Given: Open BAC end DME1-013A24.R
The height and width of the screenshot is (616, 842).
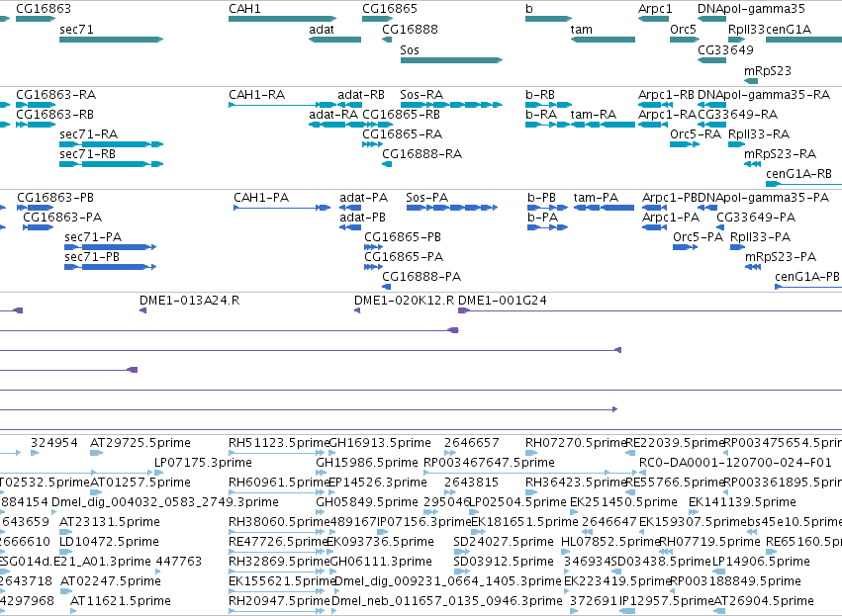Looking at the screenshot, I should pos(142,310).
